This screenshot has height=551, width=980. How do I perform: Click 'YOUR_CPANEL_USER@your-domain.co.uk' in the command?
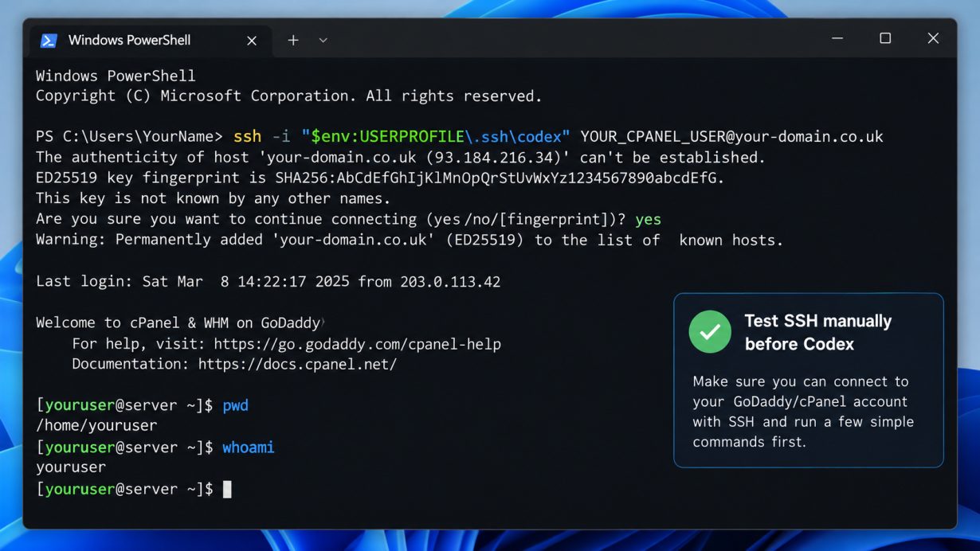pos(731,136)
